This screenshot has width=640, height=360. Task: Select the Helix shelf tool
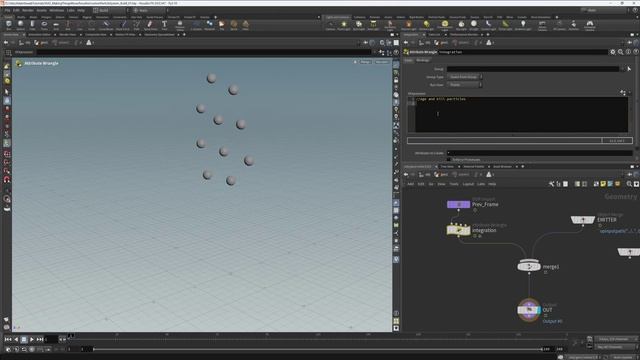click(245, 25)
